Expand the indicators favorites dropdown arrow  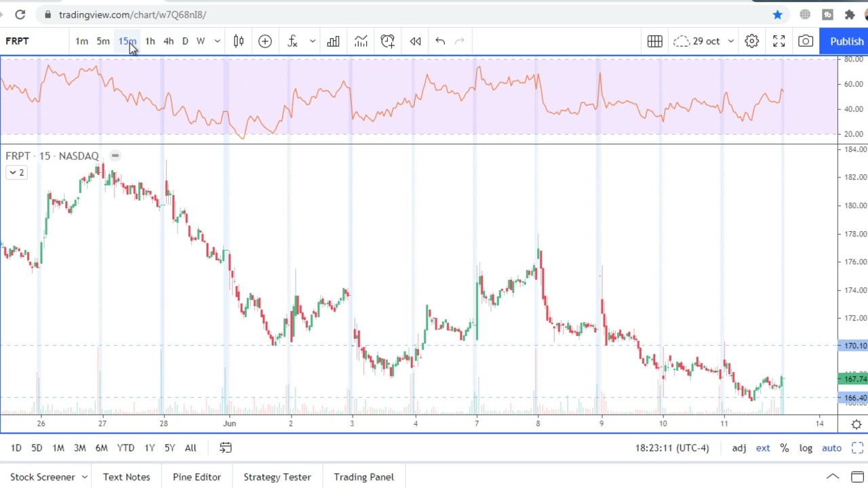[x=312, y=41]
